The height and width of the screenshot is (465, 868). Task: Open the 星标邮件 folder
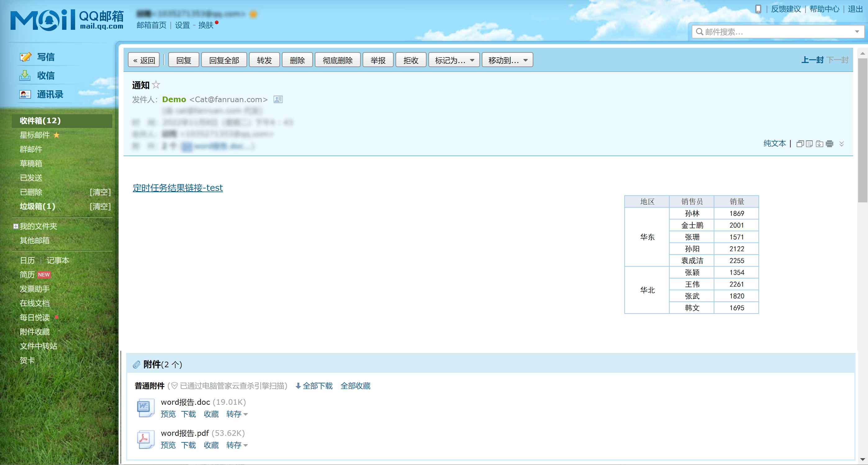click(x=35, y=135)
